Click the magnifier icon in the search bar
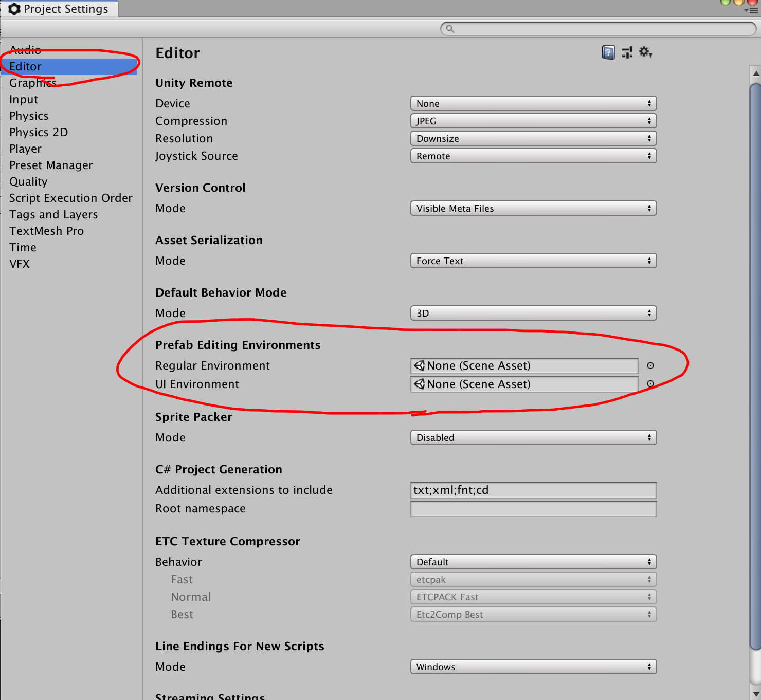761x700 pixels. tap(450, 29)
